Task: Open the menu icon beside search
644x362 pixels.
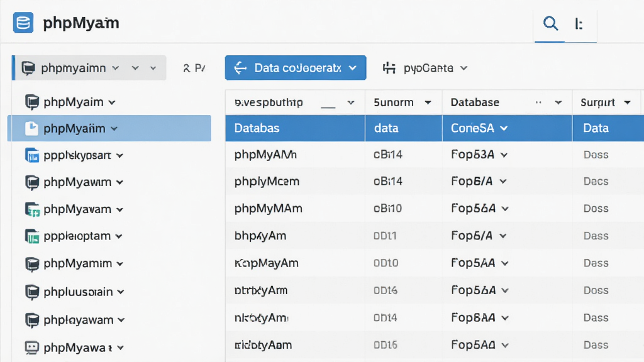Action: (579, 25)
